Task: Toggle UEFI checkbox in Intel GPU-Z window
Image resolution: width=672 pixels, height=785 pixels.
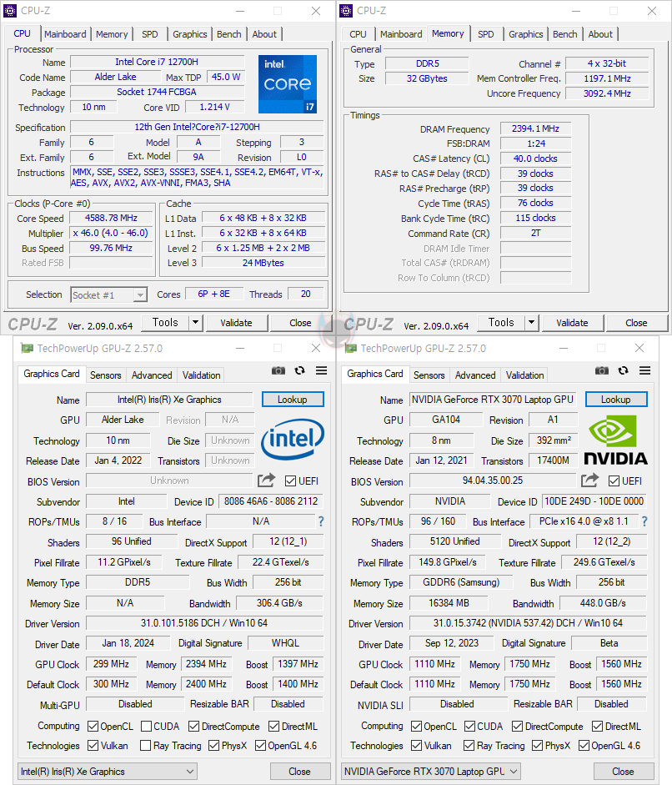Action: (x=290, y=481)
